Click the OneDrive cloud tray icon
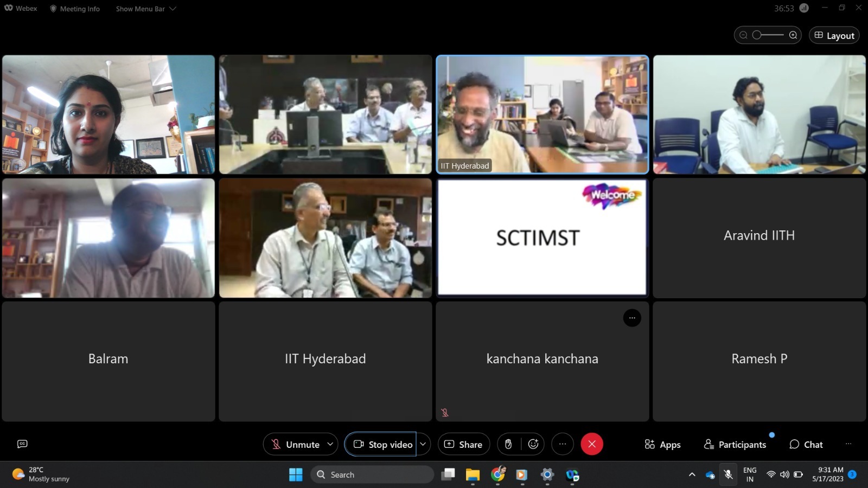 [x=710, y=475]
